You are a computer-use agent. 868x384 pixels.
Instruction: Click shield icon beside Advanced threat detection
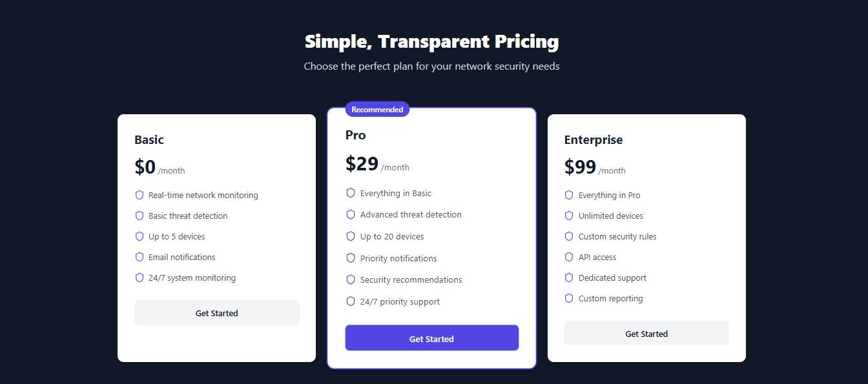coord(351,214)
